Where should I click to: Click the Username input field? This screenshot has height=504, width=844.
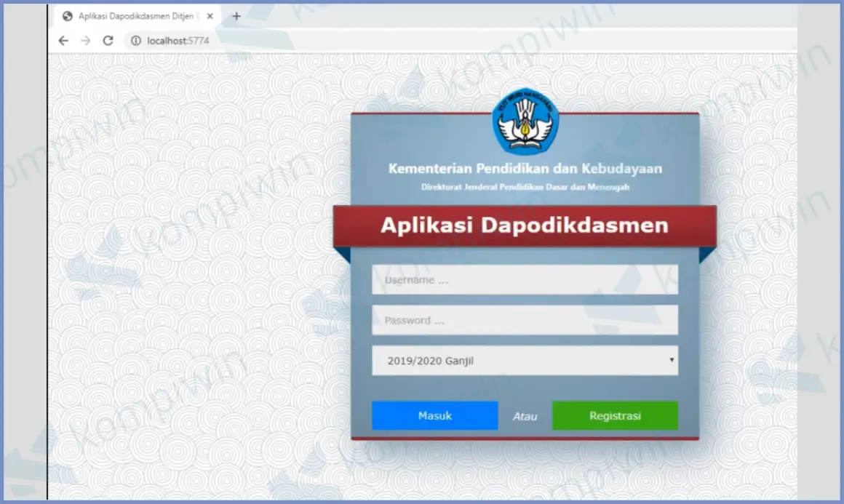[x=525, y=279]
